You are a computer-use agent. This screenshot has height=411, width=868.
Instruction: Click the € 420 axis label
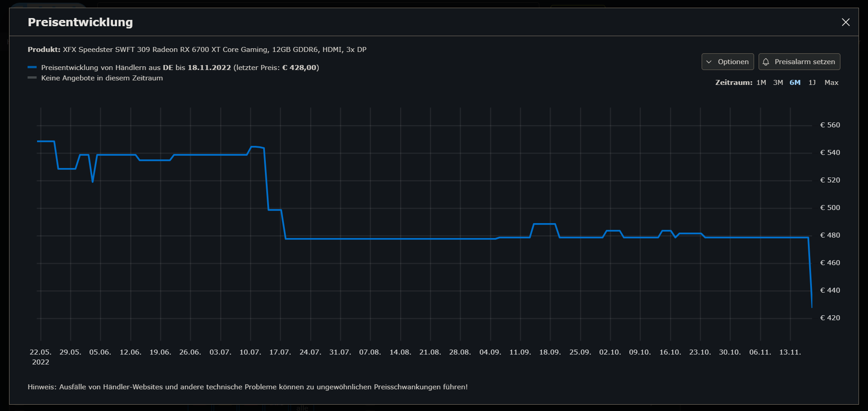[x=830, y=318]
